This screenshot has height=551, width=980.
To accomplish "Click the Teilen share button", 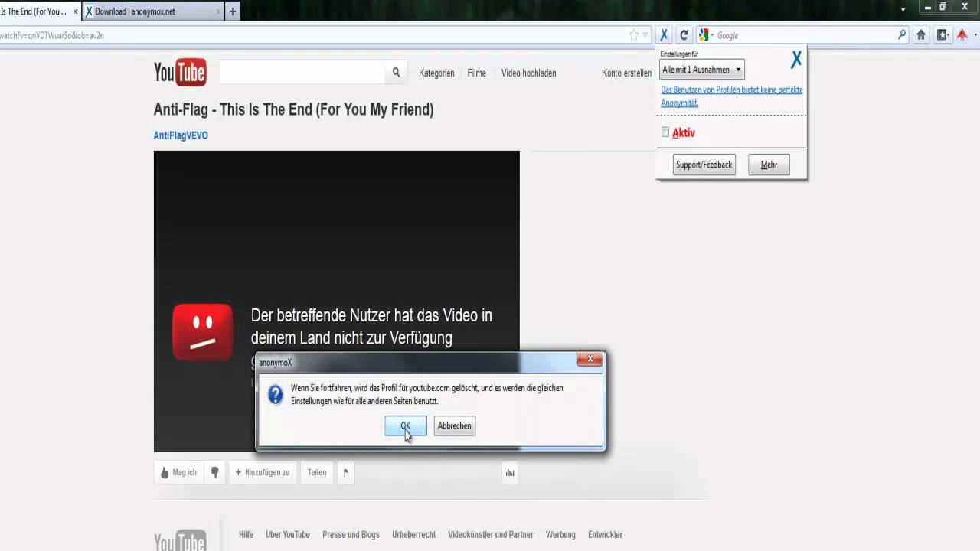I will click(x=317, y=473).
